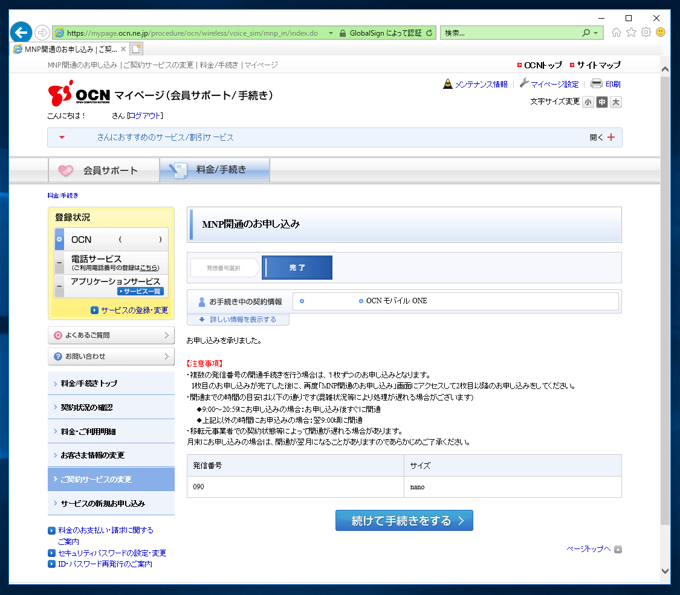Open 料金/手続きトップ menu item
This screenshot has height=595, width=680.
[x=111, y=383]
